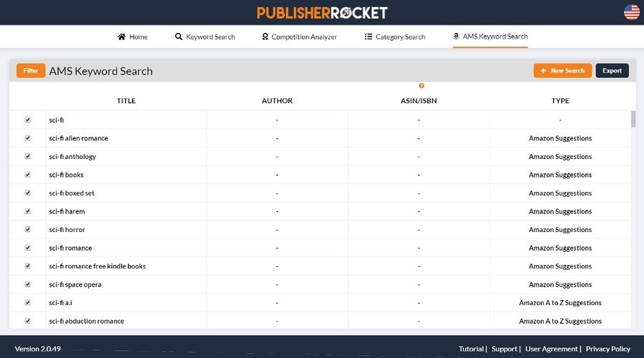Click the Amazon logo icon on AMS tab
The width and height of the screenshot is (644, 358).
(x=456, y=37)
